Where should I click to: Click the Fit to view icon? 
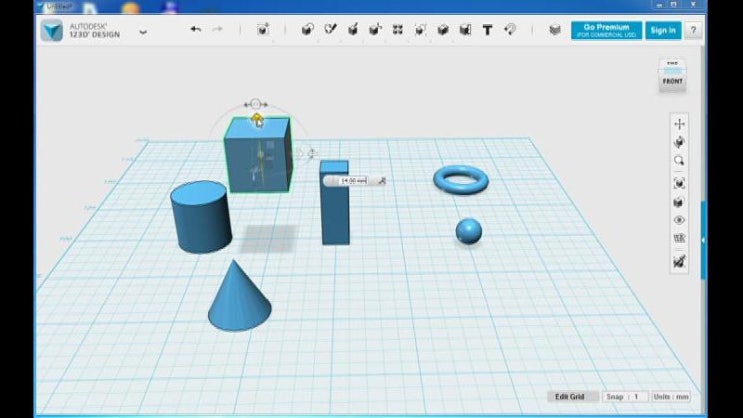click(679, 183)
